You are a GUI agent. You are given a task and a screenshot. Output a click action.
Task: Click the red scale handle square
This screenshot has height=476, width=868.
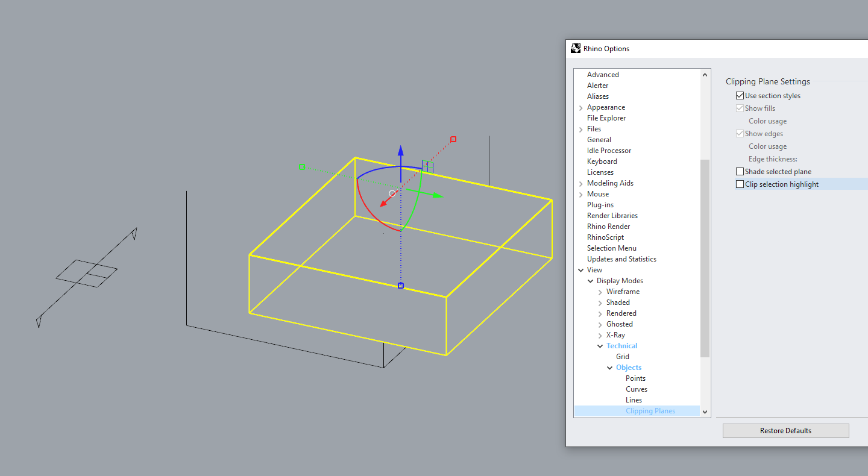pyautogui.click(x=453, y=139)
